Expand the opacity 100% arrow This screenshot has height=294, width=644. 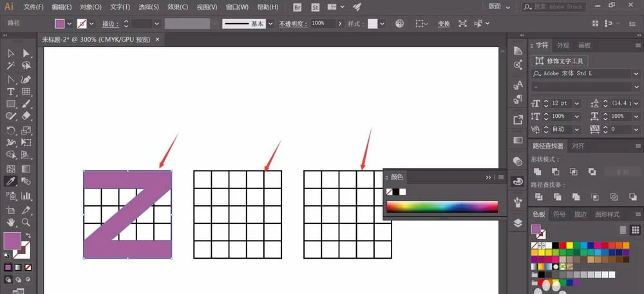pyautogui.click(x=340, y=24)
